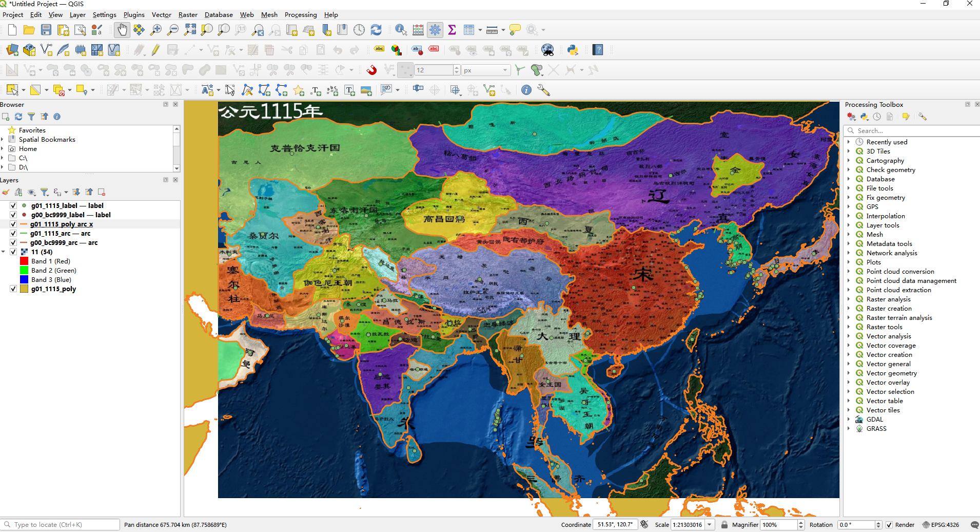Screen dimensions: 980x532
Task: Click the Save Project icon
Action: pos(46,30)
